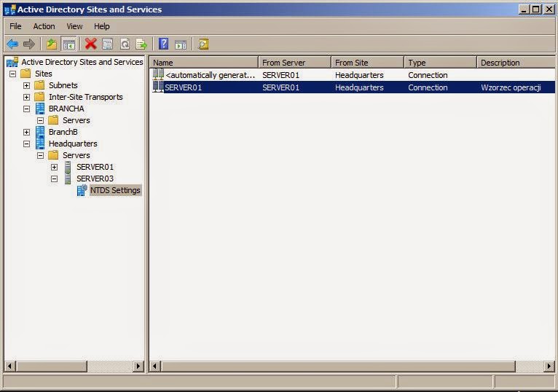The height and width of the screenshot is (392, 558).
Task: Click the list pane scrollbar right arrow
Action: point(549,366)
